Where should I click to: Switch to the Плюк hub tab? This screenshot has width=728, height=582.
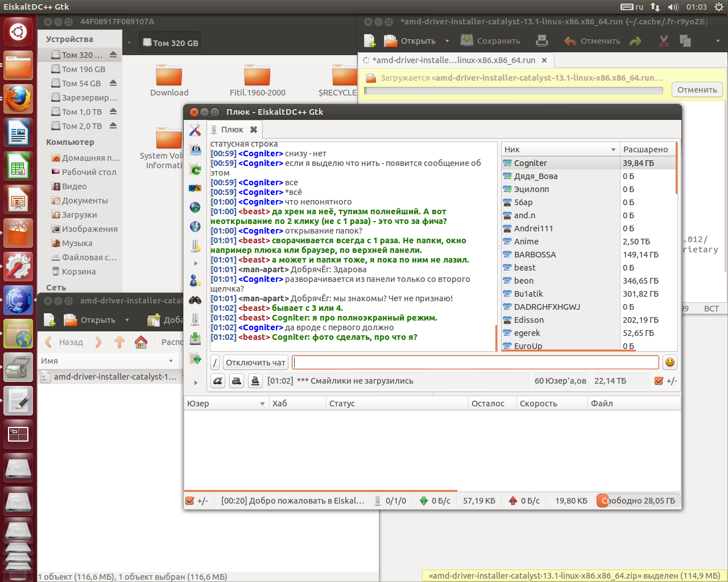[231, 130]
